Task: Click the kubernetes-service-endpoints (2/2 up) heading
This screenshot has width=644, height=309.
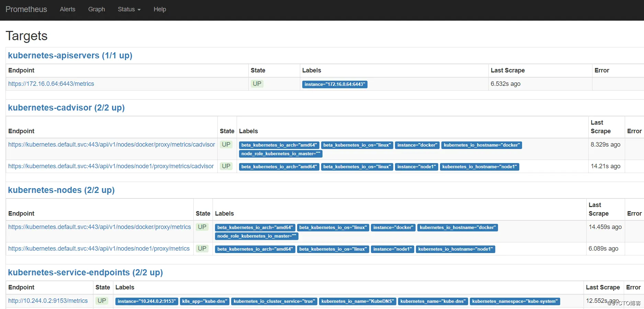Action: coord(85,273)
